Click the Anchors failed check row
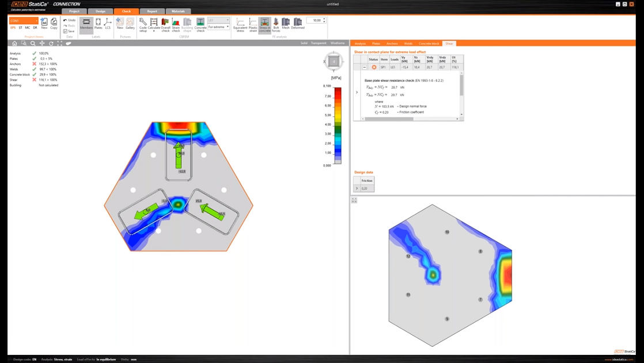 tap(33, 64)
